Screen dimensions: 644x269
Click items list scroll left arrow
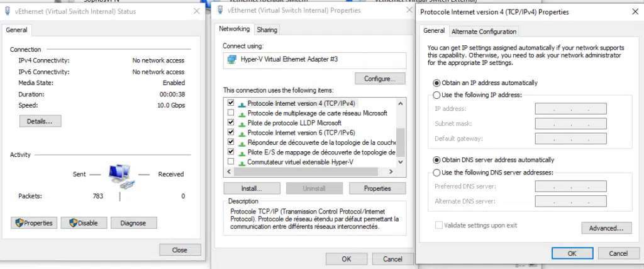click(229, 171)
